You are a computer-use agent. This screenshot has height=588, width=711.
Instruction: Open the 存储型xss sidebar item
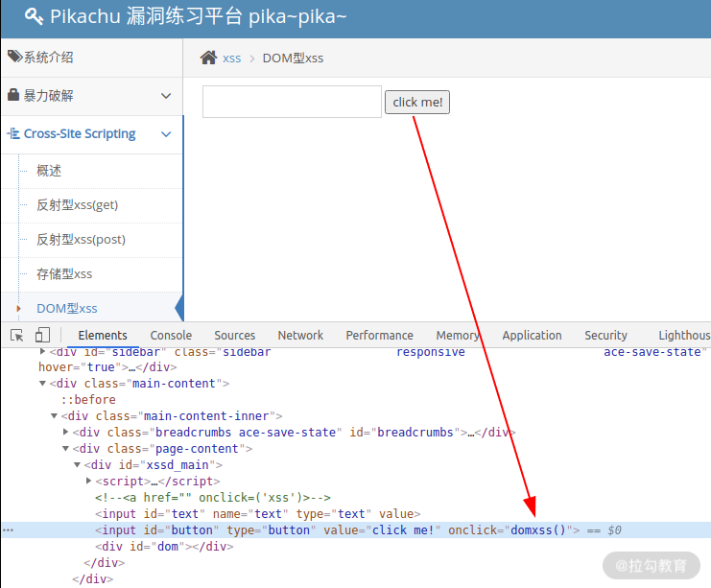click(x=64, y=273)
